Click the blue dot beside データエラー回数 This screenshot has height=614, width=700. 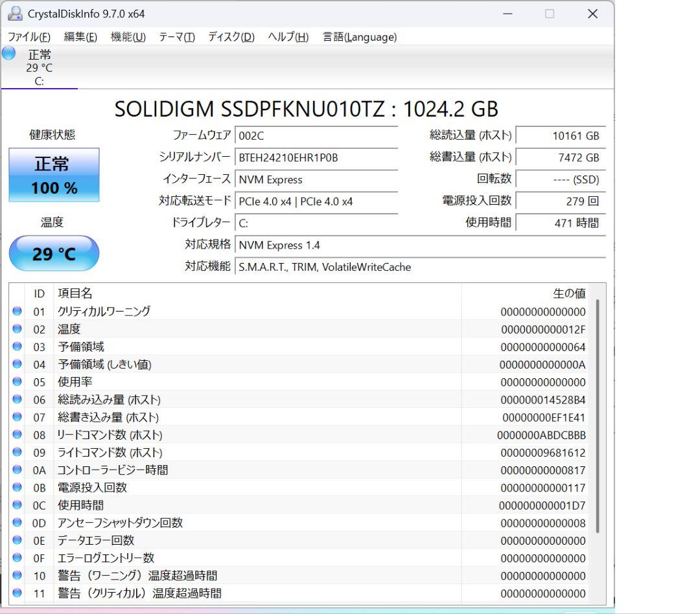tap(16, 540)
